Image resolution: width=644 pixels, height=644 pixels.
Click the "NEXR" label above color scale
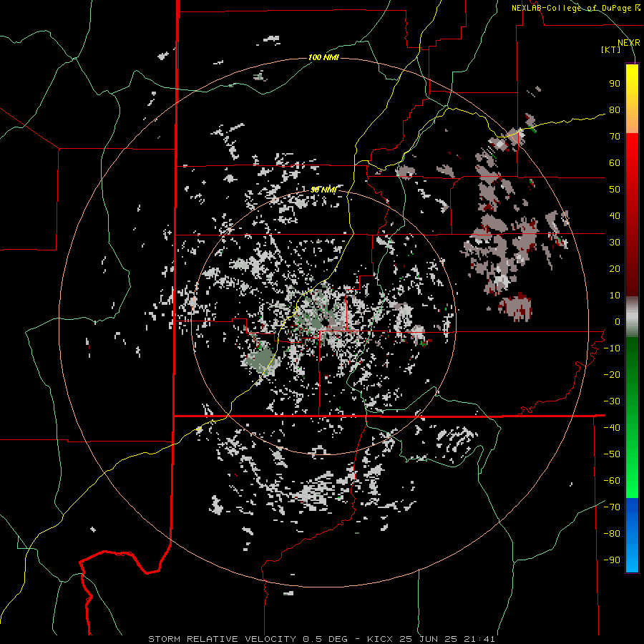pyautogui.click(x=629, y=43)
